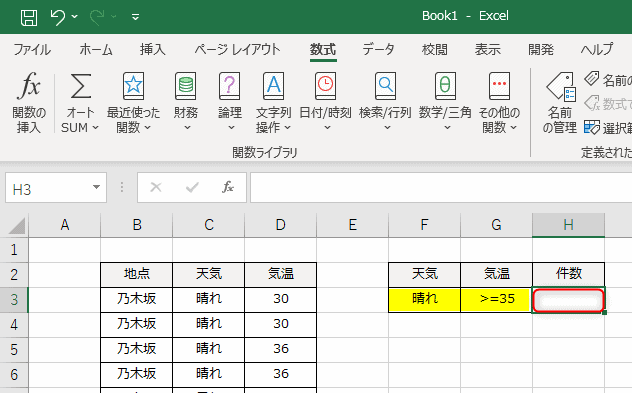Image resolution: width=632 pixels, height=393 pixels.
Task: Click cell D3 with value 30
Action: 281,299
